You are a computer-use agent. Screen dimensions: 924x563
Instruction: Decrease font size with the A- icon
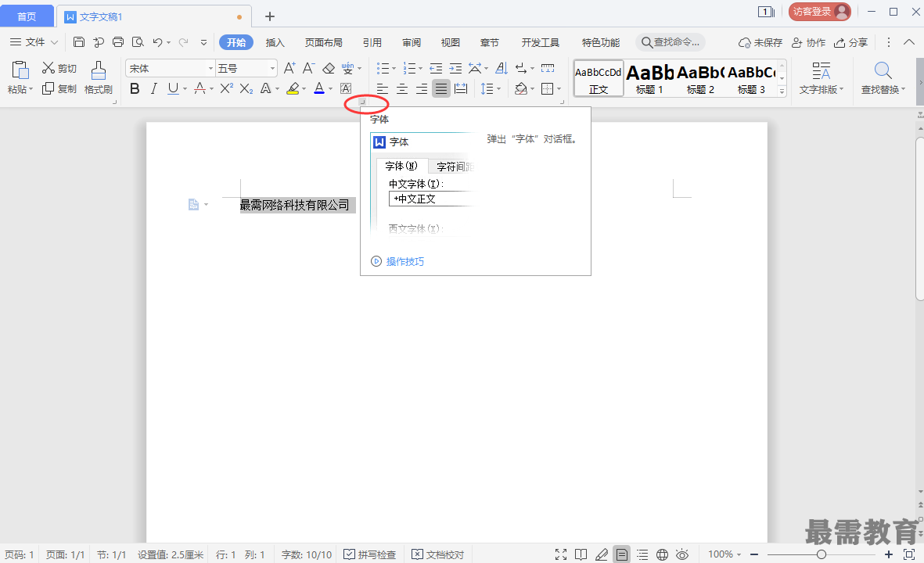pyautogui.click(x=308, y=68)
